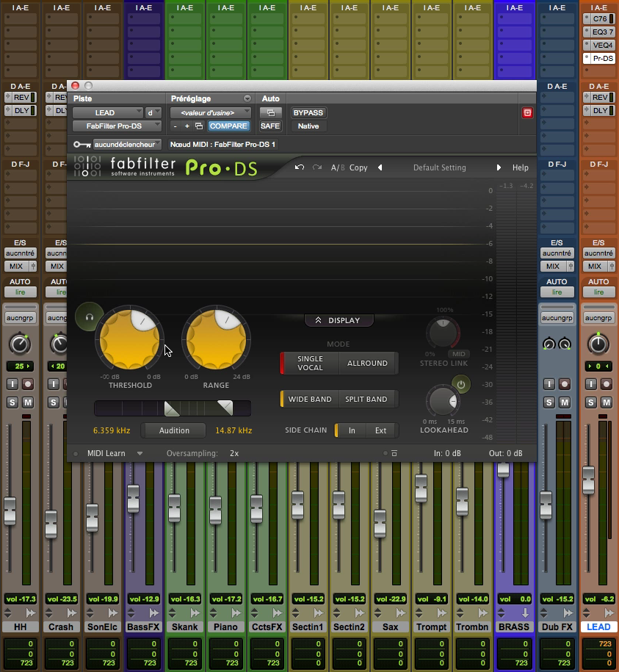This screenshot has height=672, width=619.
Task: Select SPLIT BAND processing
Action: [x=366, y=399]
